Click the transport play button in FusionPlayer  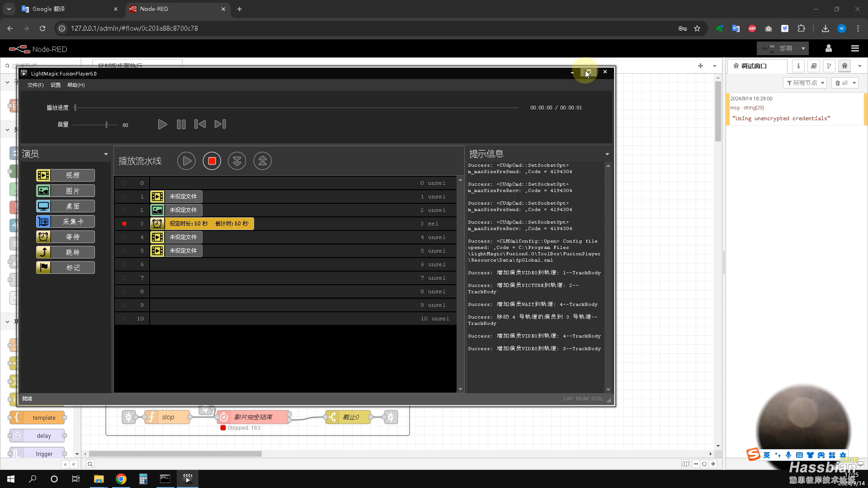point(162,124)
